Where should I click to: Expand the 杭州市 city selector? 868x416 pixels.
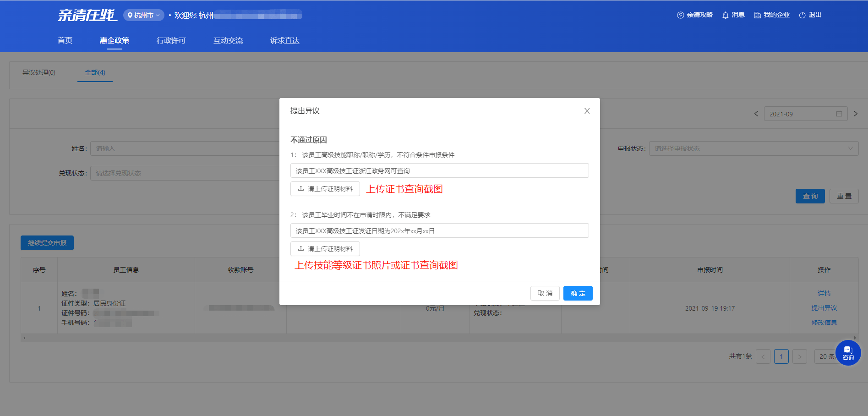(143, 15)
